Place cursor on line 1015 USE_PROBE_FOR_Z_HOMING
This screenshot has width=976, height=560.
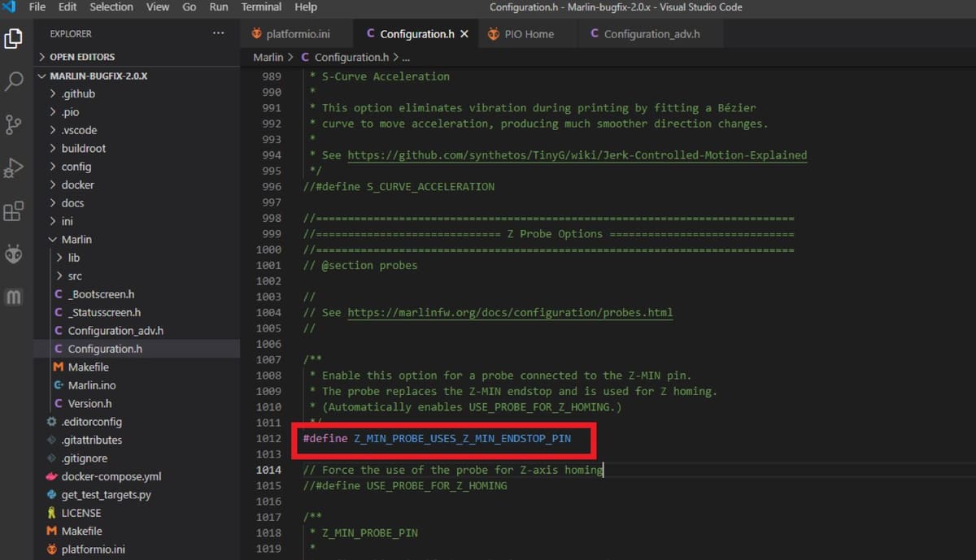(x=405, y=486)
